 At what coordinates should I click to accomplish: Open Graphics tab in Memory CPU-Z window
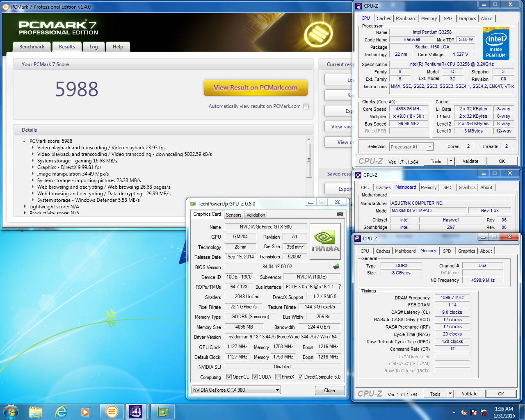click(466, 251)
